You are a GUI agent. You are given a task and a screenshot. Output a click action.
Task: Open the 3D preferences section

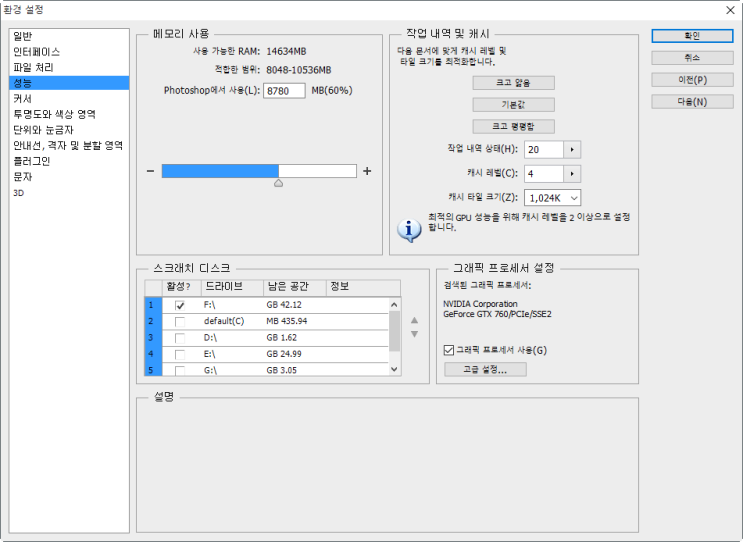tap(69, 193)
